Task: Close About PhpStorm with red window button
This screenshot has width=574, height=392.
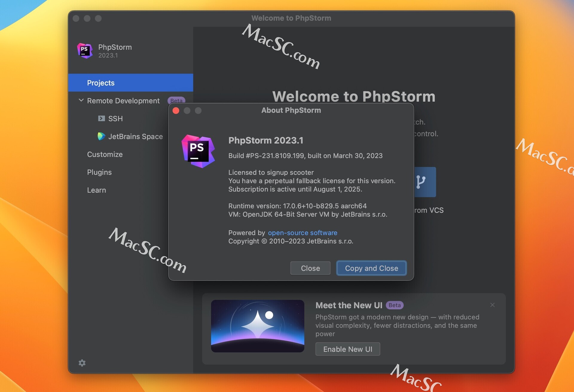Action: click(176, 111)
